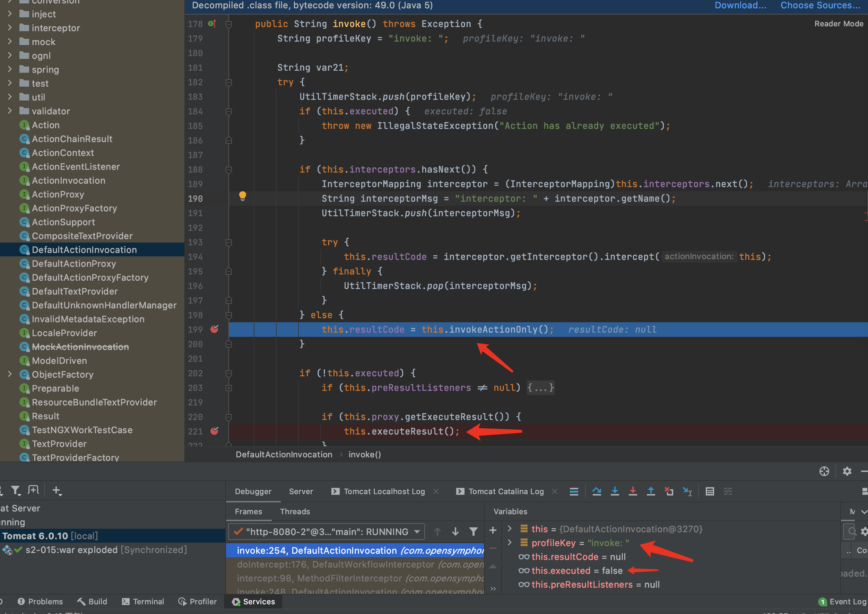
Task: Click the Step Out debugger icon
Action: (x=651, y=491)
